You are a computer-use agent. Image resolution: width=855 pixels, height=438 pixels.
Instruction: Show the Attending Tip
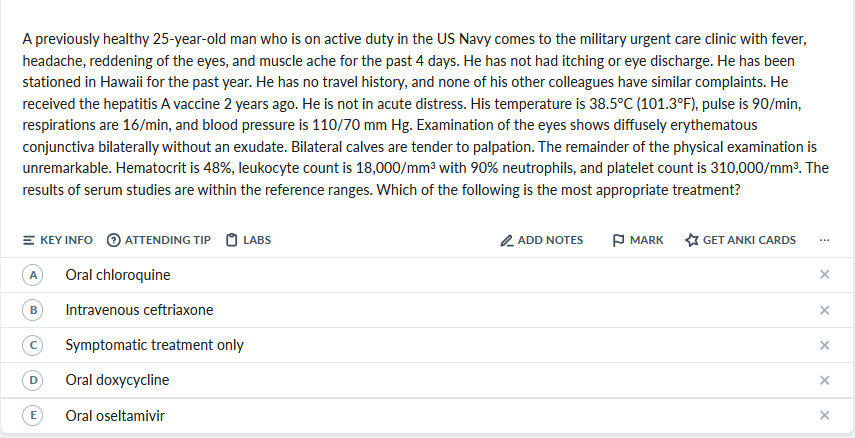coord(158,240)
